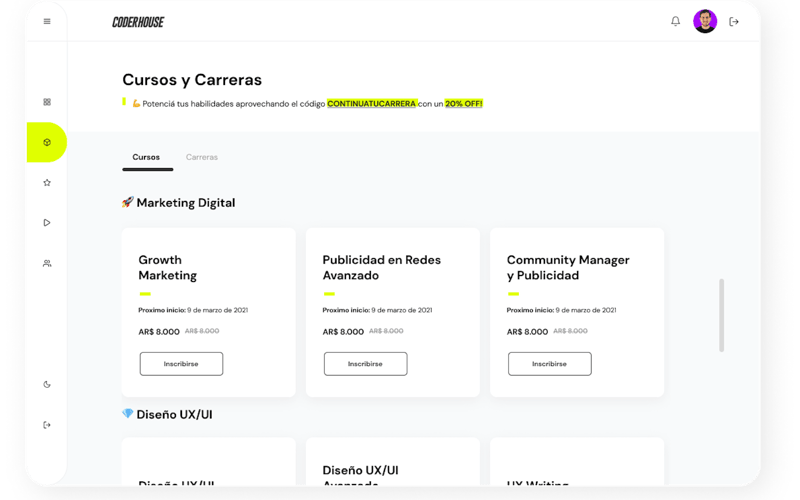800x500 pixels.
Task: Click the Diseño UX/UI section heading
Action: click(167, 414)
